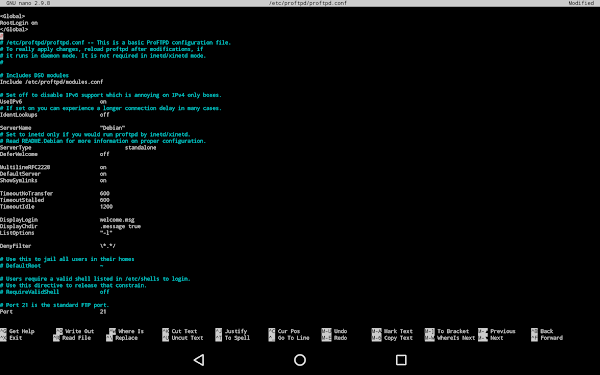Click the 'Read README.Debian' comment line
Screen dimensions: 600x375
[103, 141]
